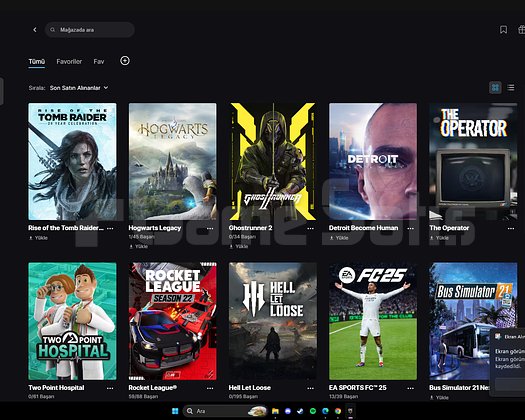Open the three-dot menu for Two Point Hospital
This screenshot has width=525, height=420.
(110, 388)
